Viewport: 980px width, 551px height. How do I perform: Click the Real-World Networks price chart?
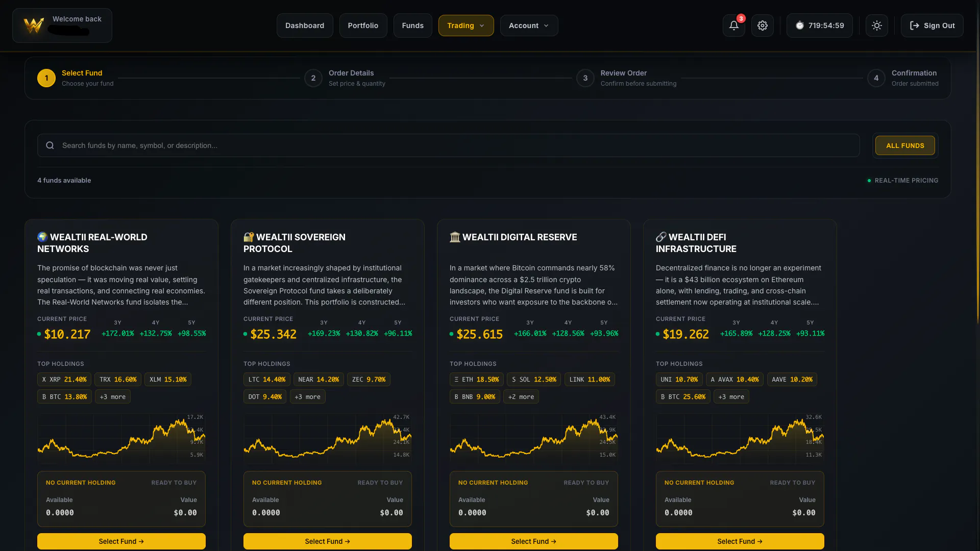121,438
